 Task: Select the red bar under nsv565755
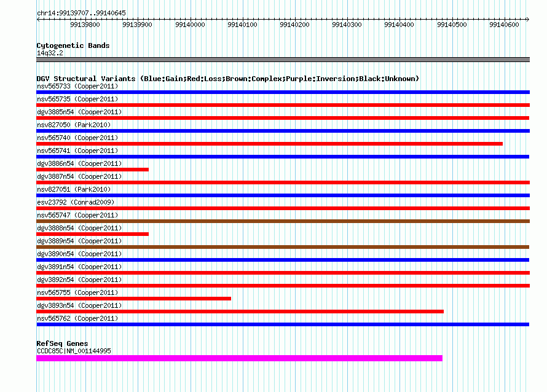point(133,299)
